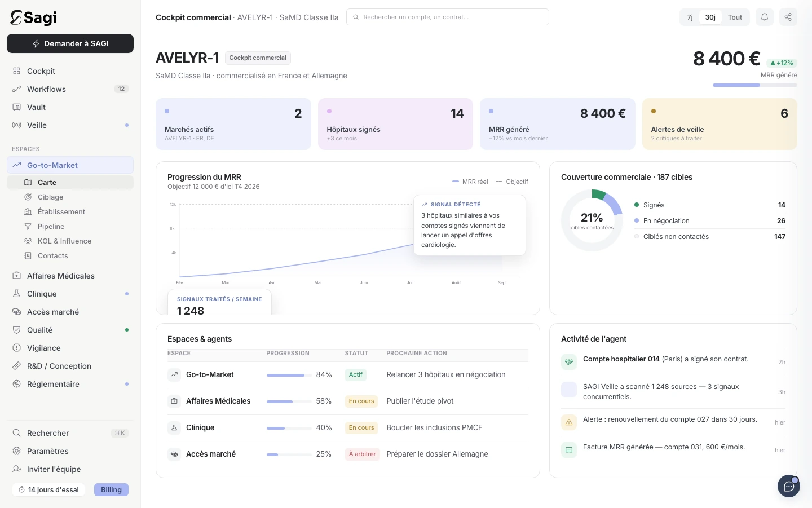Click the Go-to-Market 84% progress bar
This screenshot has width=812, height=508.
pyautogui.click(x=289, y=375)
